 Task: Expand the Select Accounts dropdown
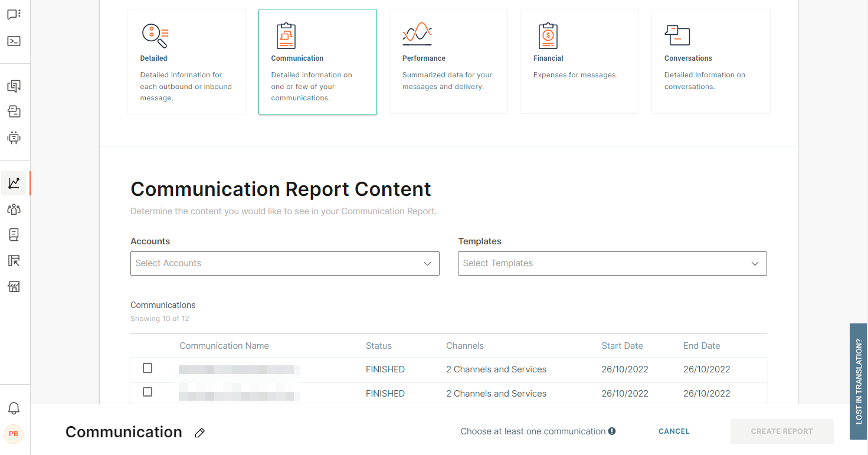pos(284,263)
